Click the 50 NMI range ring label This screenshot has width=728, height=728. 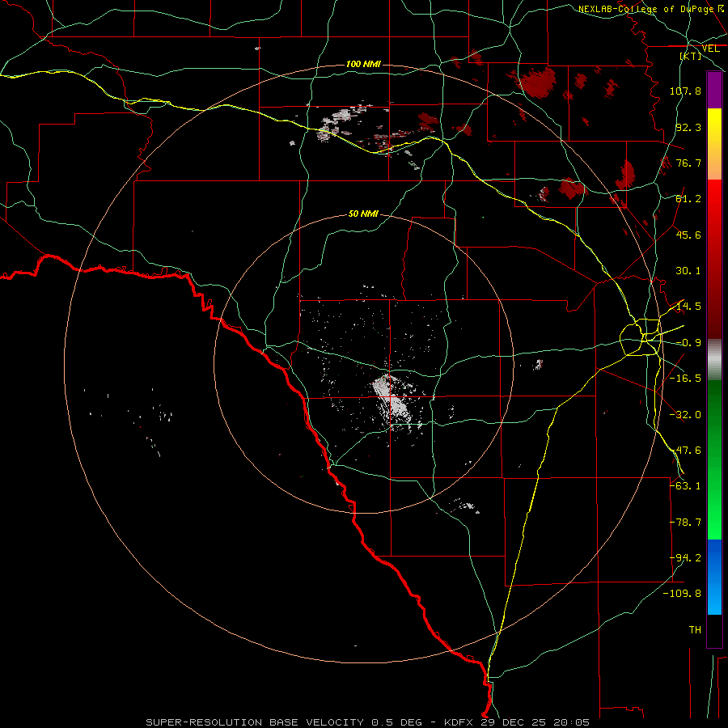pos(363,214)
